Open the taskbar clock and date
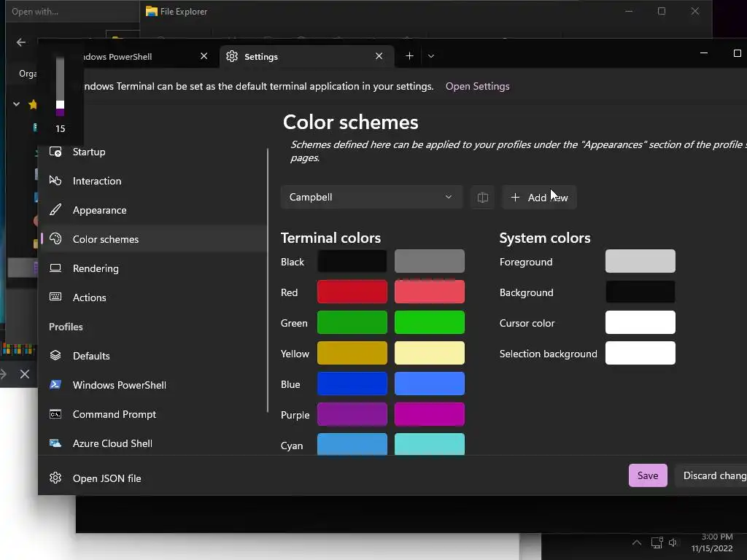The height and width of the screenshot is (560, 747). (x=713, y=542)
